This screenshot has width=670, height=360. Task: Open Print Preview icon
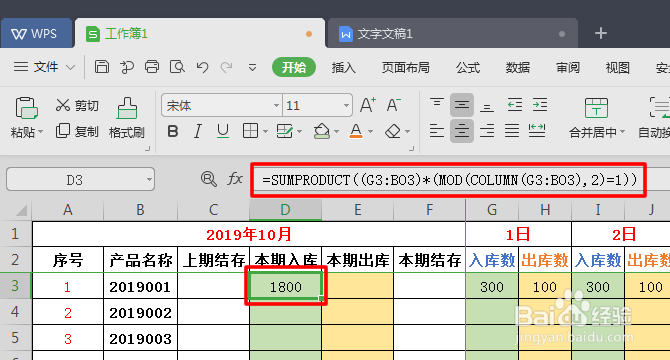(177, 67)
